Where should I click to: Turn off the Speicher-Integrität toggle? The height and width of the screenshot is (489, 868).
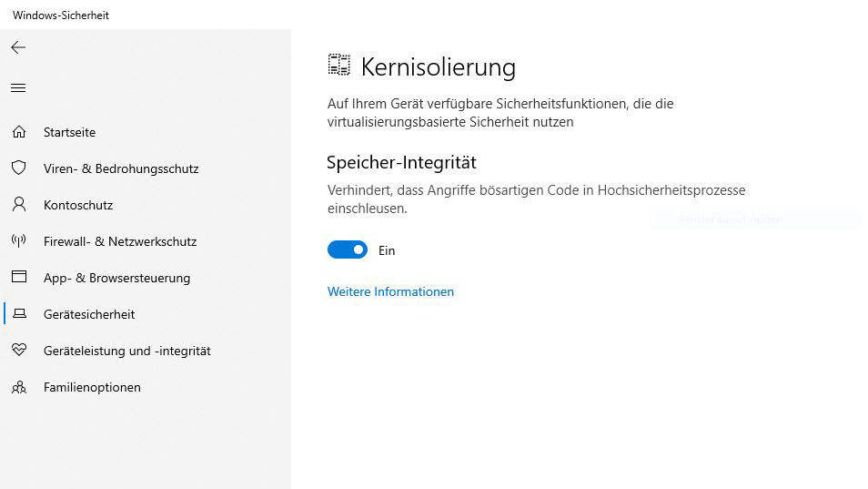(x=348, y=250)
